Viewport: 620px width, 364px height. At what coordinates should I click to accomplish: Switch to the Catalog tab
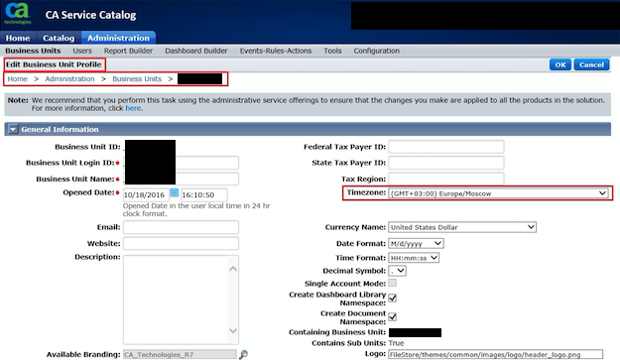[x=59, y=38]
